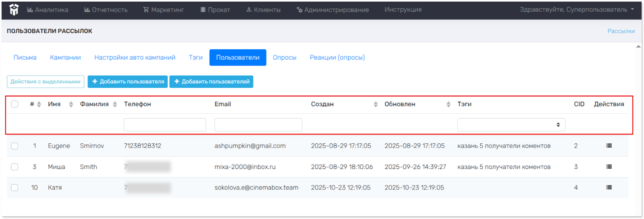The height and width of the screenshot is (219, 644).
Task: Toggle the select-all header checkbox
Action: (x=15, y=104)
